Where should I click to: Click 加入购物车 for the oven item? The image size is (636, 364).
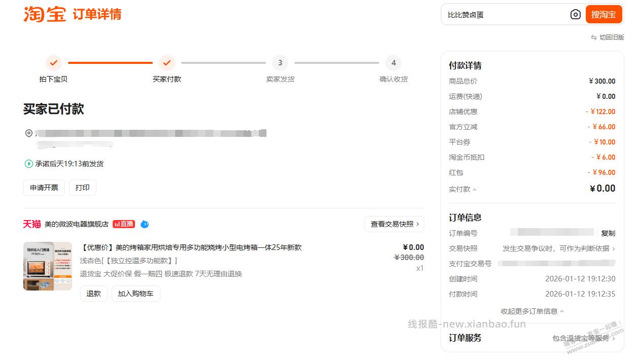136,293
